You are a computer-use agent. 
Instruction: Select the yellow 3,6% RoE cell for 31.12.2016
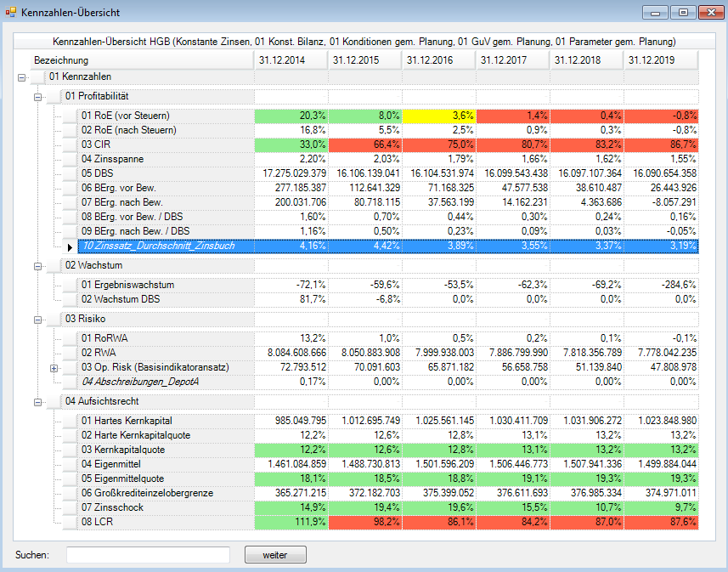click(438, 116)
